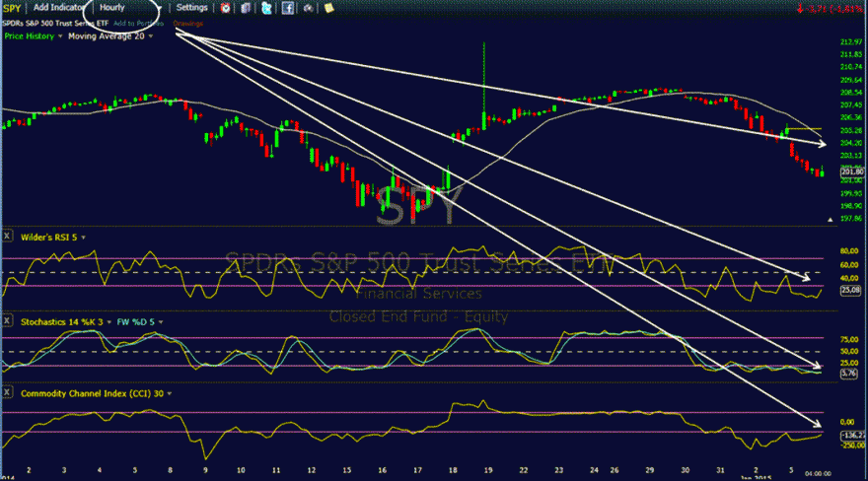Open the CCI 30 settings dropdown
Screen dimensions: 868x481
tap(170, 393)
